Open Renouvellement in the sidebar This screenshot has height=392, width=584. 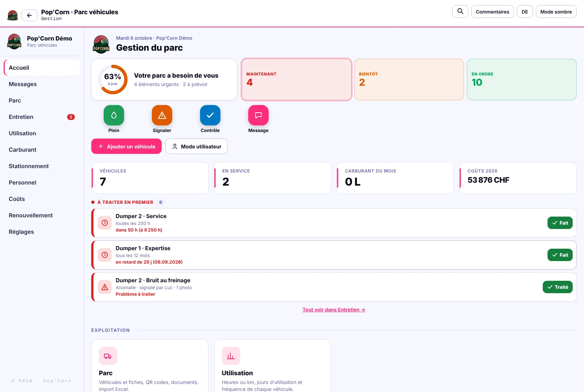tap(42, 216)
